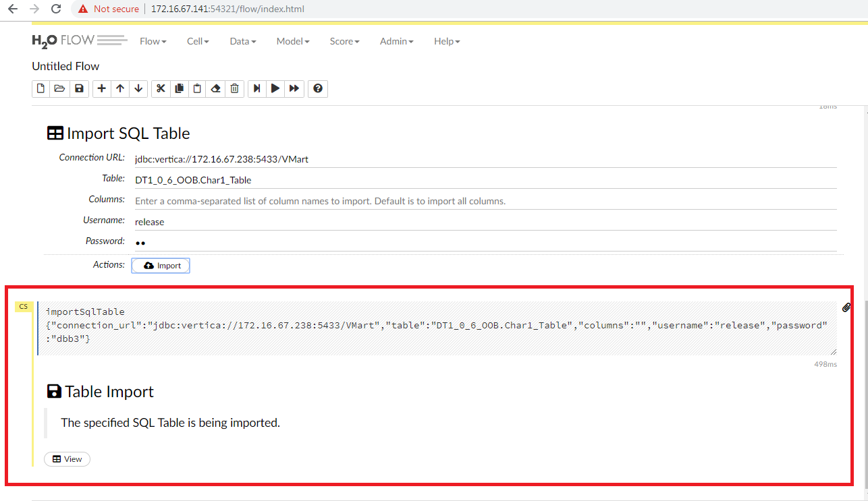Run all cells with fast-forward icon
The width and height of the screenshot is (868, 501).
coord(294,88)
